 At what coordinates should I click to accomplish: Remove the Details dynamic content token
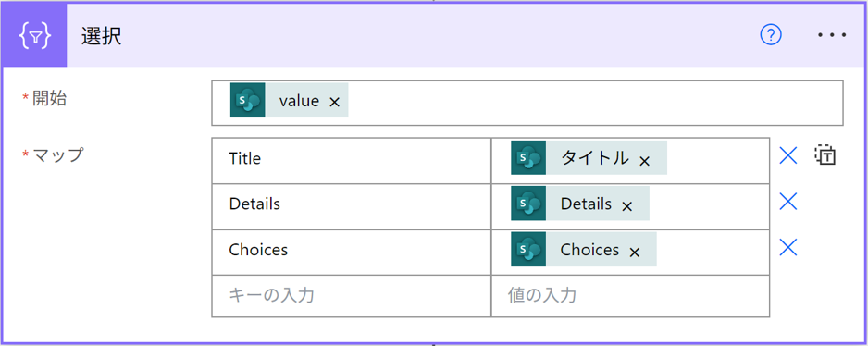coord(626,206)
